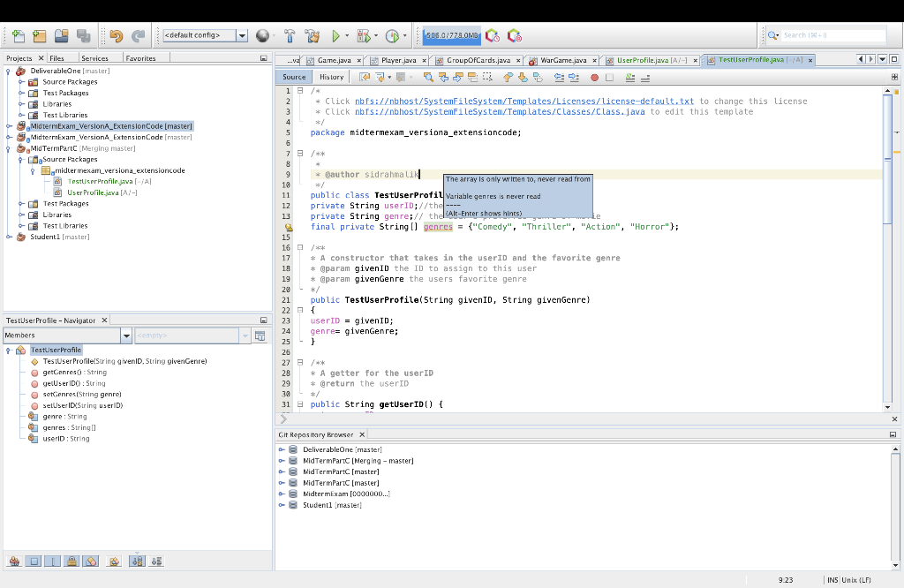This screenshot has height=588, width=904.
Task: Click the Profile Project clock icon
Action: (391, 36)
